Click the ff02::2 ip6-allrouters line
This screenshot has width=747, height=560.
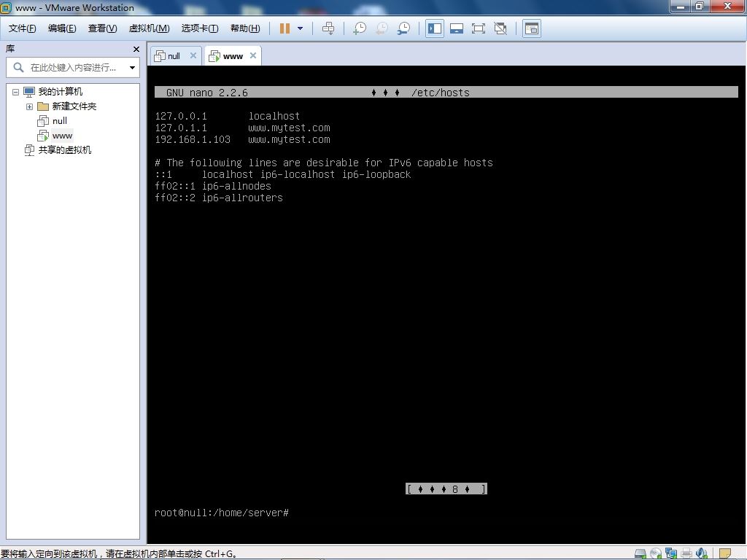[219, 198]
